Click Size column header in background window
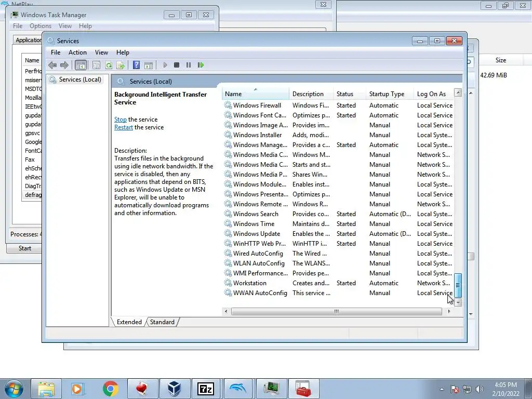The image size is (532, 399). [x=500, y=60]
